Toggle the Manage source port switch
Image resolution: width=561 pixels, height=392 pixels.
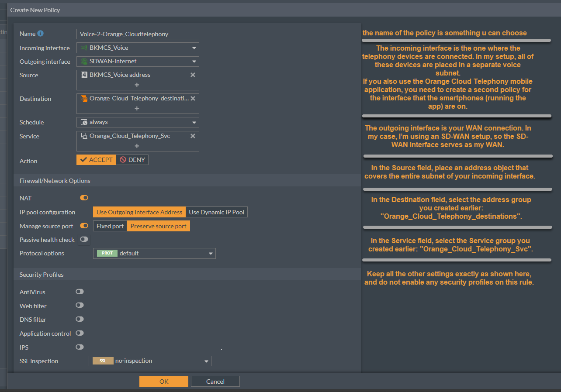pos(84,226)
